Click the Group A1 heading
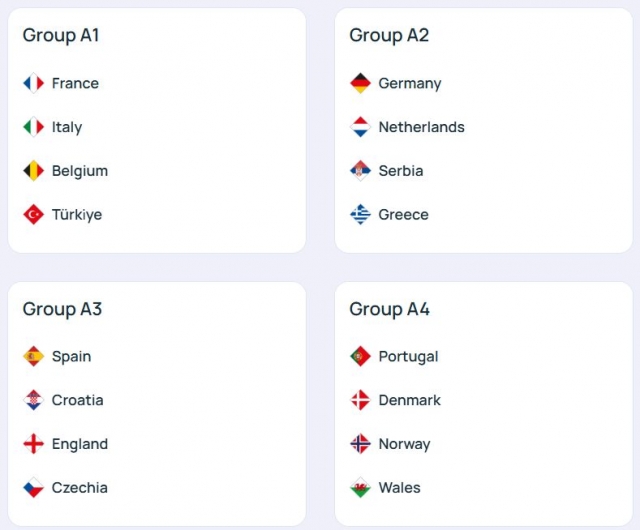The height and width of the screenshot is (530, 640). (61, 35)
